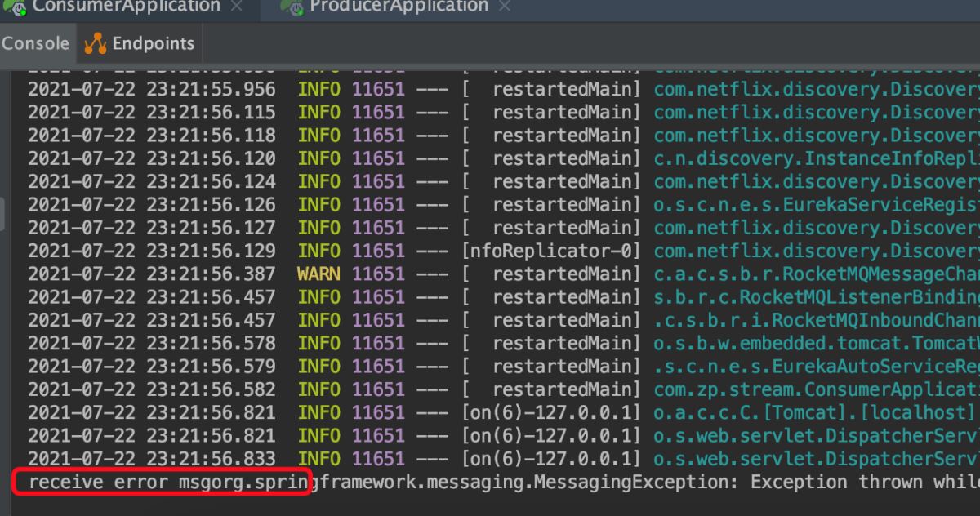The width and height of the screenshot is (980, 516).
Task: Click the nfoReplicator-0 thread name
Action: point(551,251)
